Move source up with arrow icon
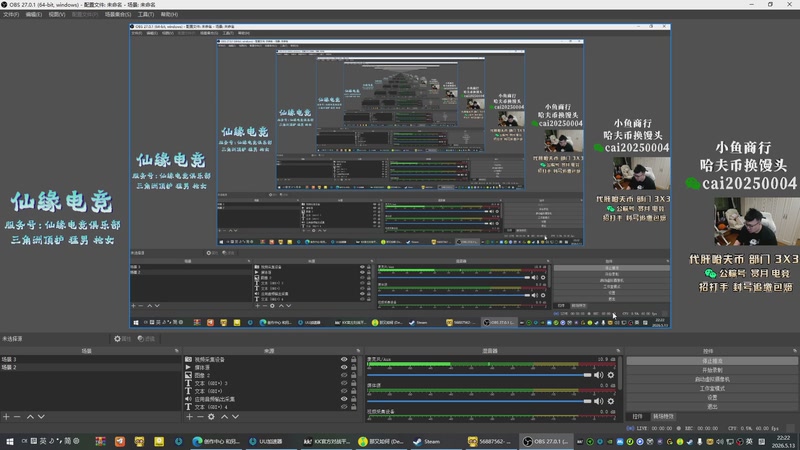The width and height of the screenshot is (800, 450). [x=224, y=416]
